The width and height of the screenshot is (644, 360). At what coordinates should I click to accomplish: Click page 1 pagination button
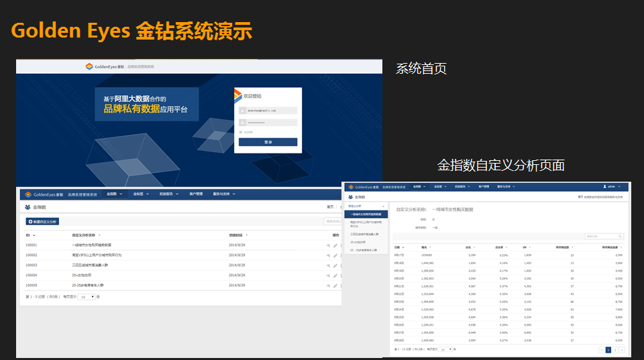click(x=608, y=350)
